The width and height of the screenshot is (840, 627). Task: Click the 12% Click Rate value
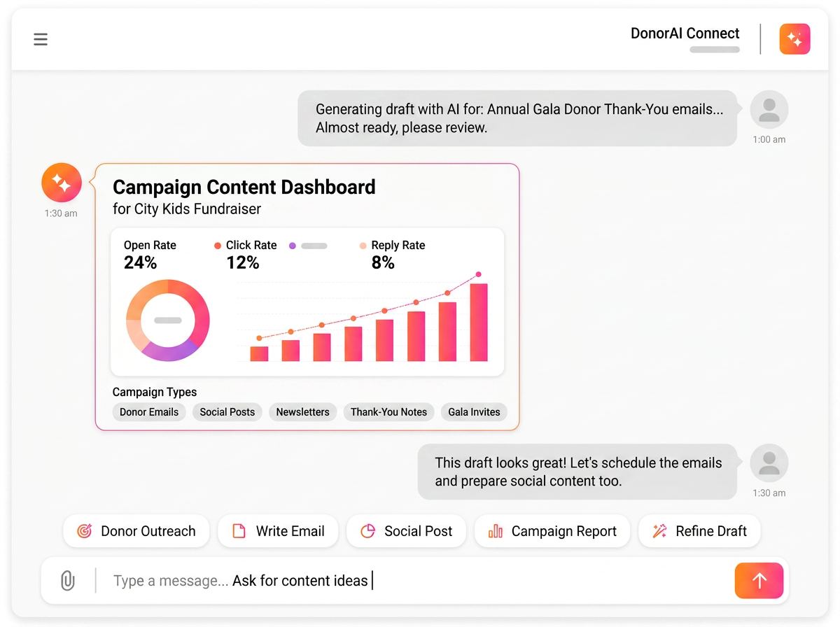(x=242, y=262)
